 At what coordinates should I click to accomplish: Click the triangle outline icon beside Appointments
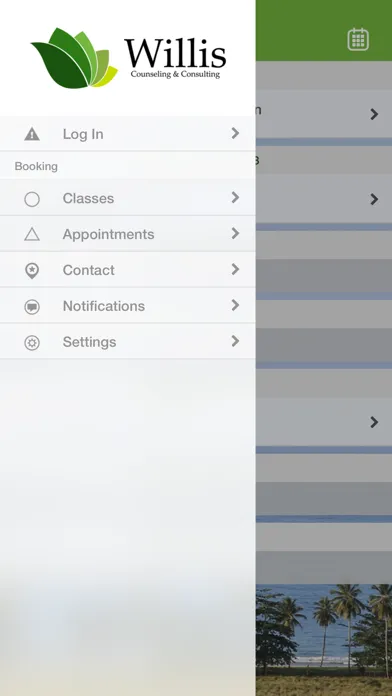coord(32,234)
